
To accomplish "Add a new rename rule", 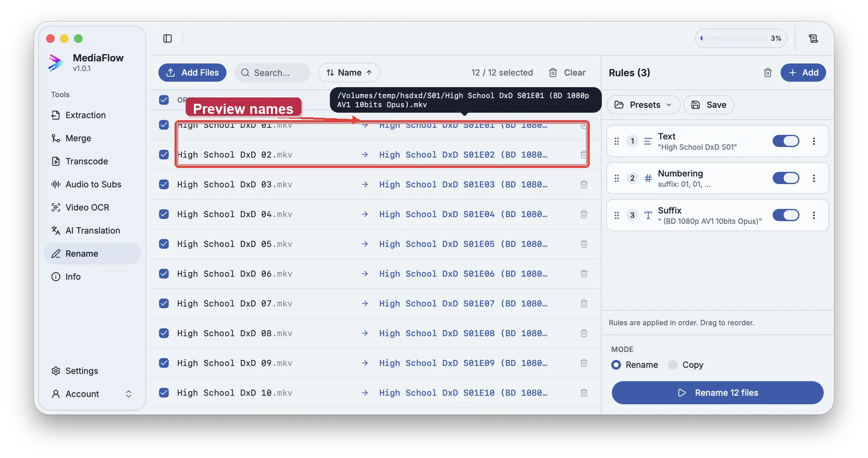I will [x=803, y=73].
